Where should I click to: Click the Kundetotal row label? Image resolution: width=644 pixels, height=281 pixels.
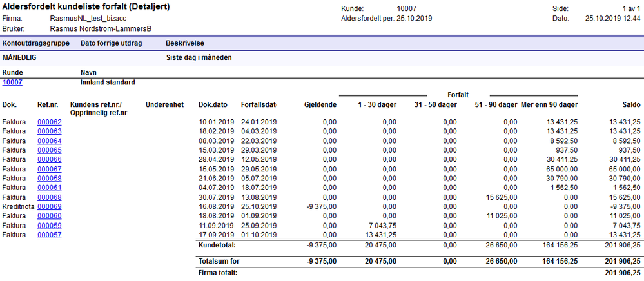tap(218, 246)
